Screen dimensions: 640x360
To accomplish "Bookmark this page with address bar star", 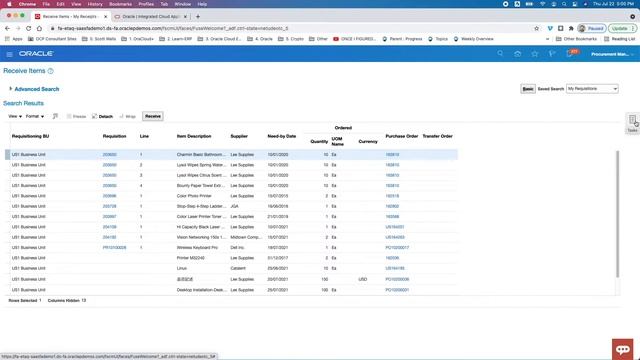I will click(536, 29).
